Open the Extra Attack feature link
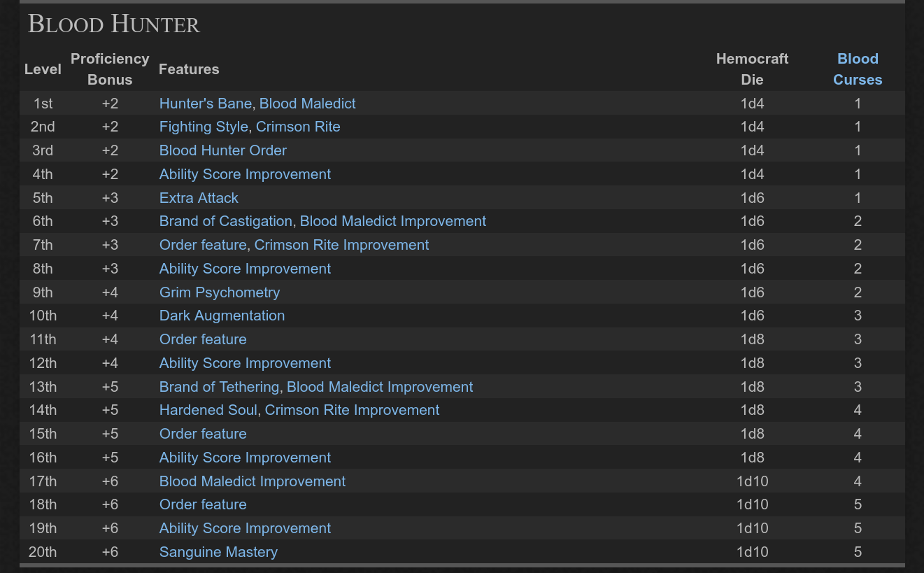Image resolution: width=924 pixels, height=573 pixels. (199, 197)
